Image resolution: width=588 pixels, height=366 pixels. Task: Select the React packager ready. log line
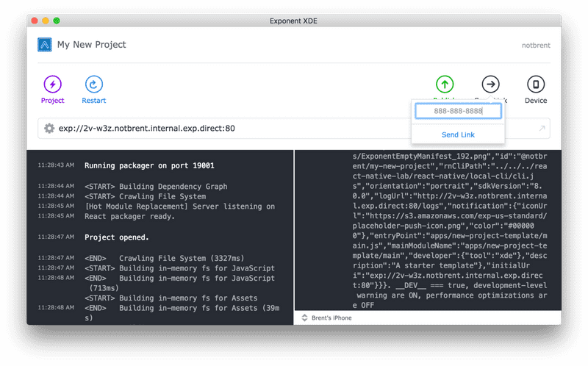129,216
